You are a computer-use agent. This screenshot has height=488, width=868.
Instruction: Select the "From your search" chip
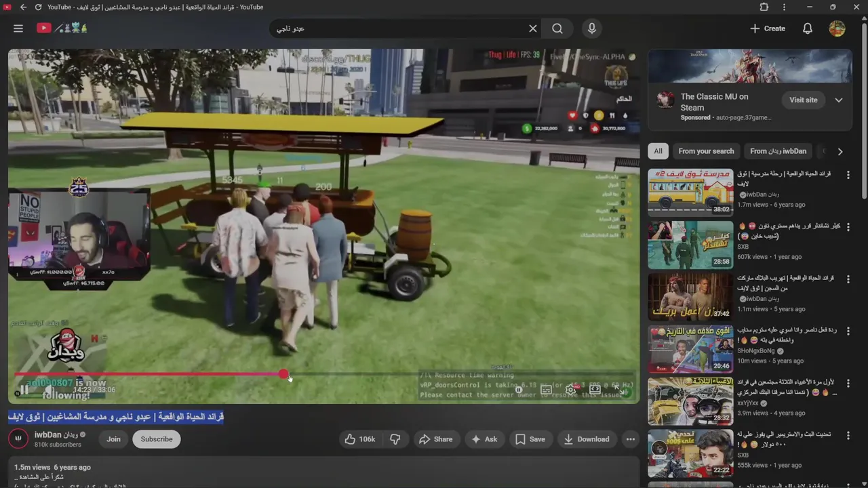[706, 151]
